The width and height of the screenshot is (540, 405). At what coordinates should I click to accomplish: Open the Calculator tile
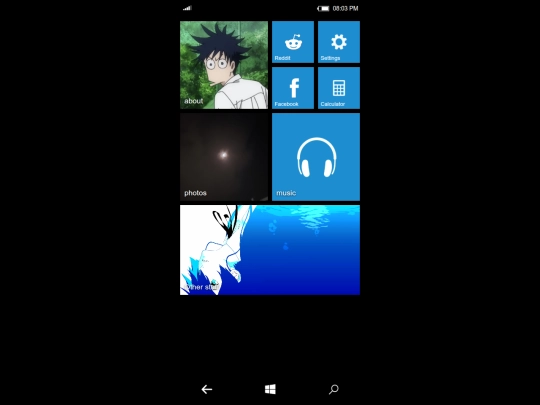point(339,88)
